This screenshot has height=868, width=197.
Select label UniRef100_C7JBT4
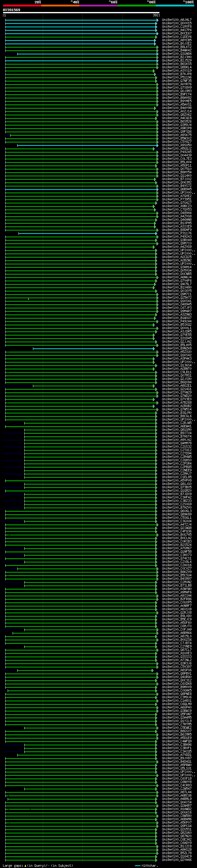(x=176, y=643)
